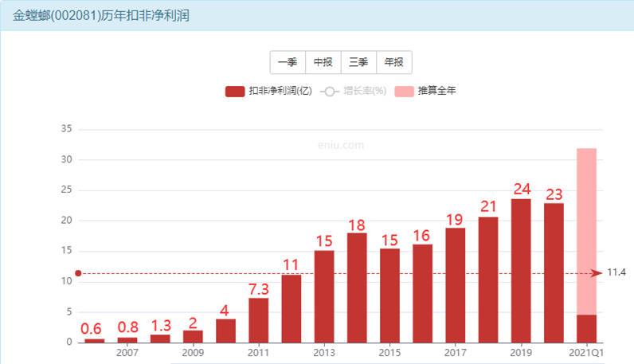The height and width of the screenshot is (364, 634).
Task: Click the 2011 x-axis label
Action: click(258, 353)
